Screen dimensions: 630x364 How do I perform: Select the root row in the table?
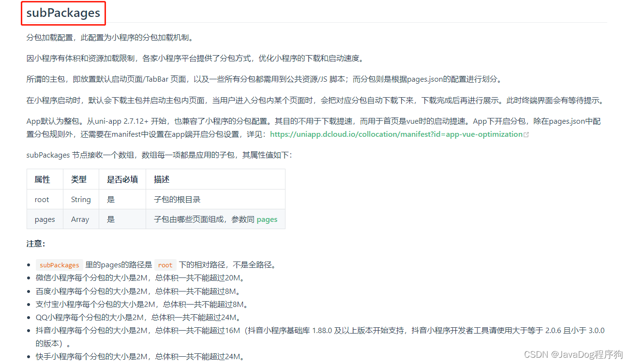tap(42, 199)
